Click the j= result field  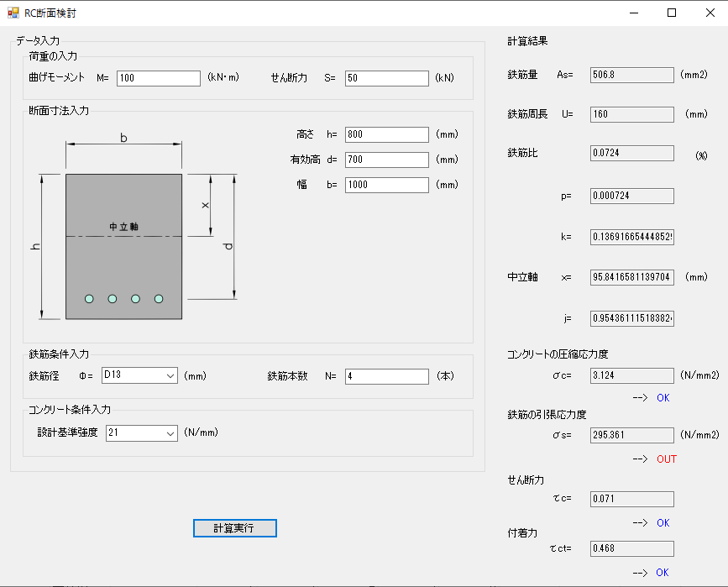click(x=632, y=318)
